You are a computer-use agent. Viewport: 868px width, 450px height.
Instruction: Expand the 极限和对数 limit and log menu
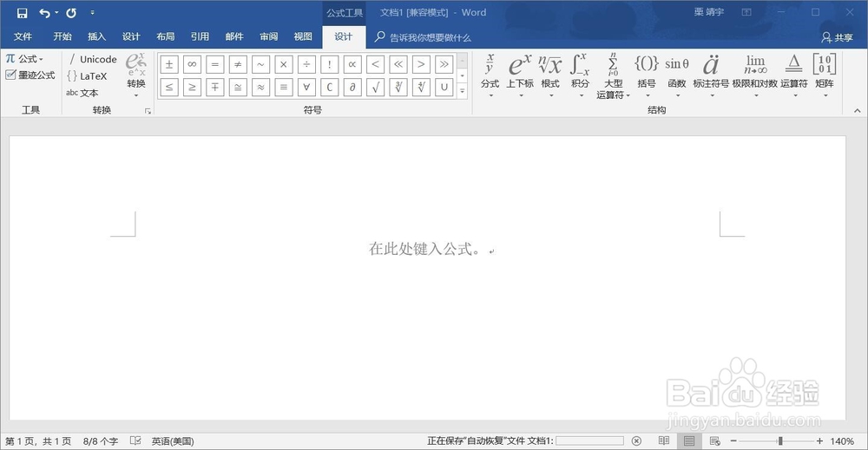(755, 75)
